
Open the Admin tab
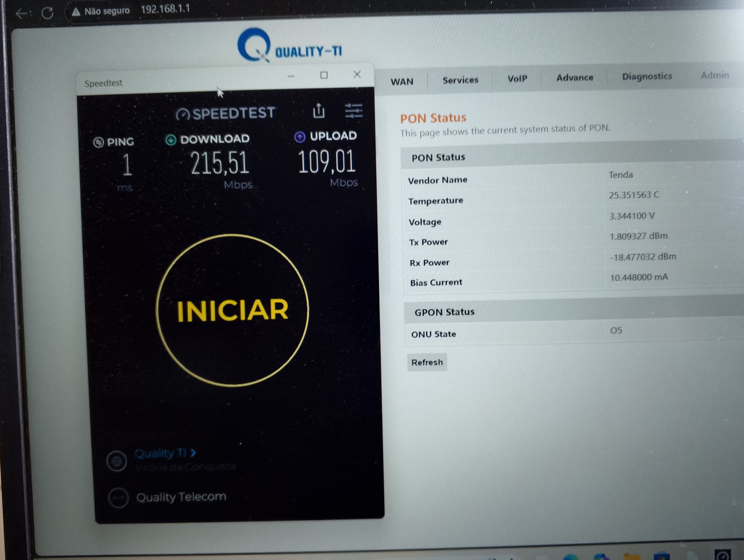(714, 75)
